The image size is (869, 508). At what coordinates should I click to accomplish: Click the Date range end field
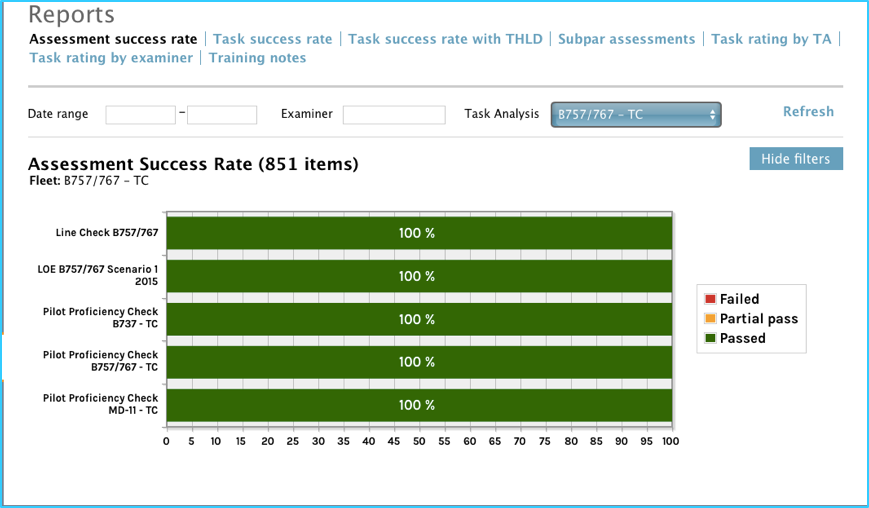222,115
